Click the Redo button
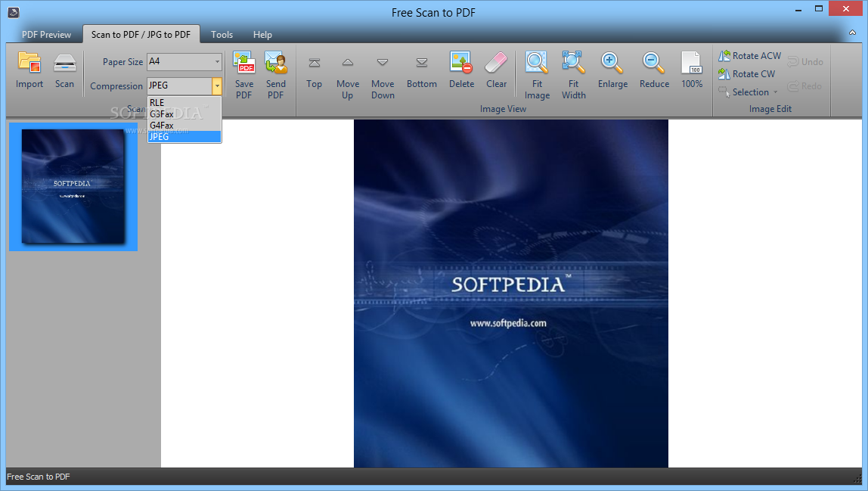 (805, 86)
